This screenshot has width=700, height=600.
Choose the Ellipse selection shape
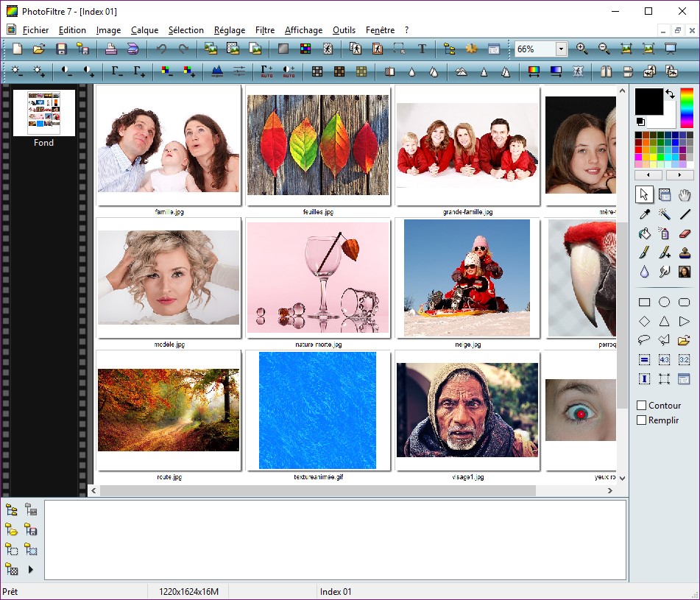pyautogui.click(x=664, y=302)
